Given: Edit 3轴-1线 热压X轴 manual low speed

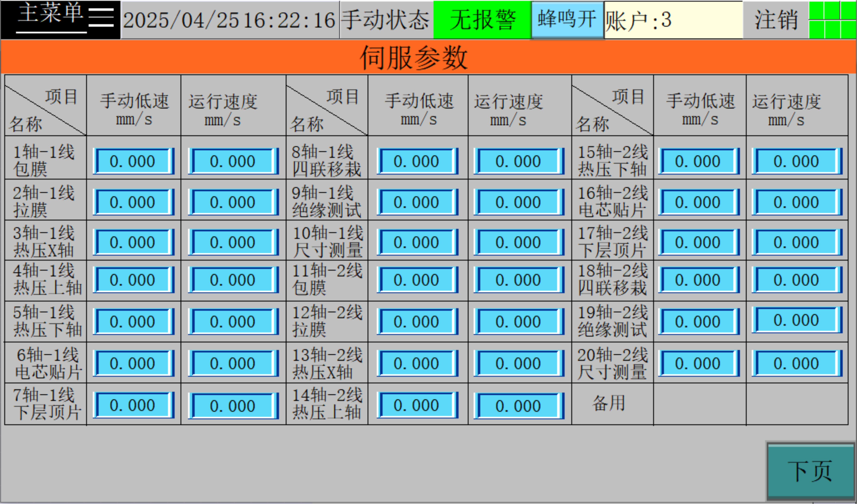Looking at the screenshot, I should click(133, 242).
